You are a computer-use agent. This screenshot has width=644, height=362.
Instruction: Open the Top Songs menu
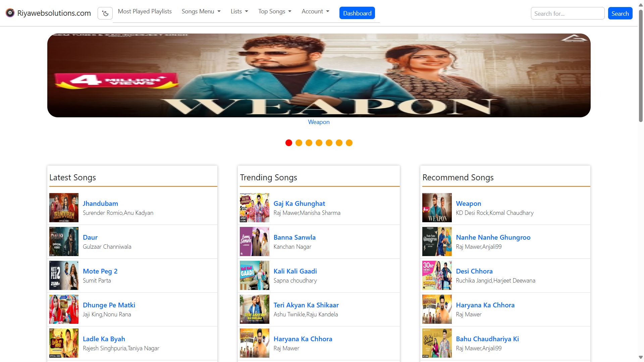pyautogui.click(x=275, y=11)
